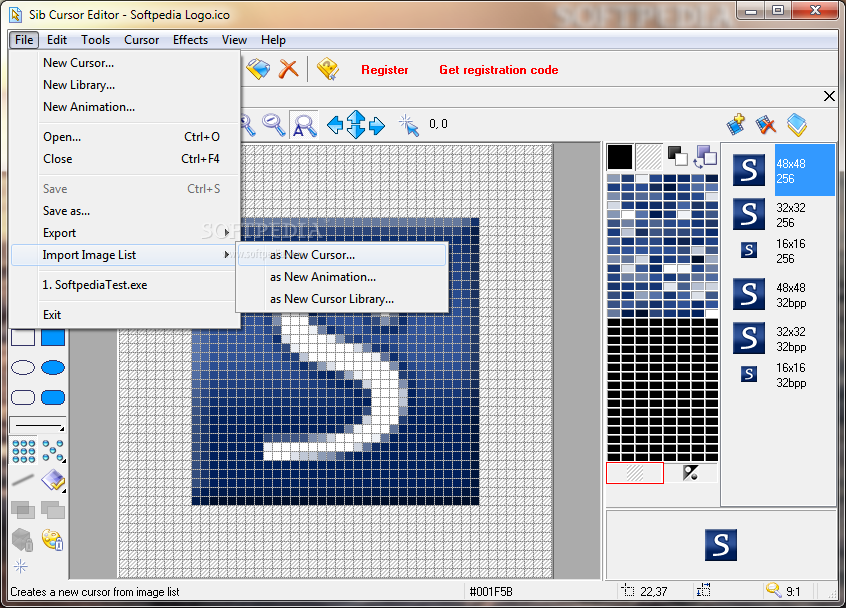Delete image format with film X icon
Image resolution: width=846 pixels, height=608 pixels.
(x=766, y=125)
